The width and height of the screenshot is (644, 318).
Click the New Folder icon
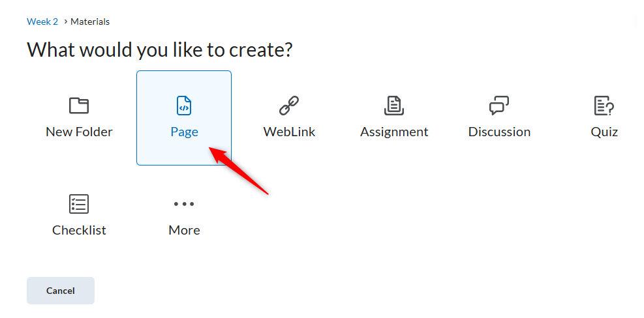tap(79, 106)
